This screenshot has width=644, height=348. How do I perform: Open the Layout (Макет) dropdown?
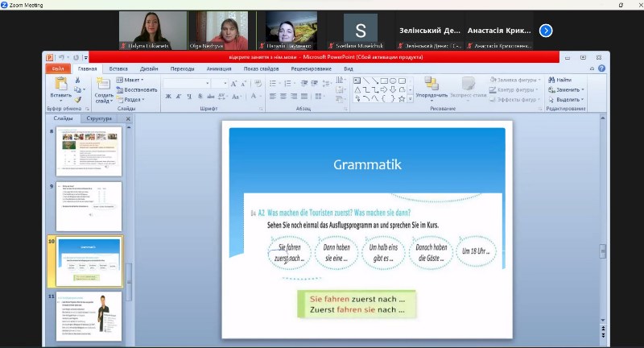click(131, 80)
